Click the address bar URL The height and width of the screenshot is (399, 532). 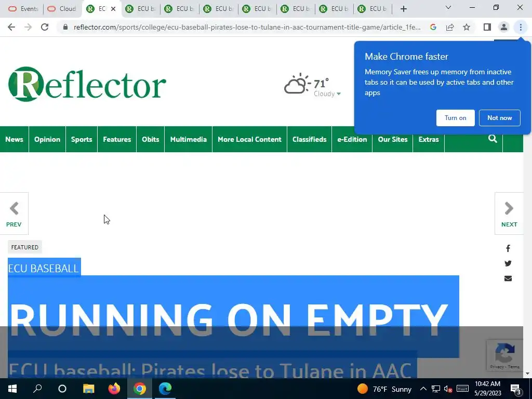coord(247,27)
